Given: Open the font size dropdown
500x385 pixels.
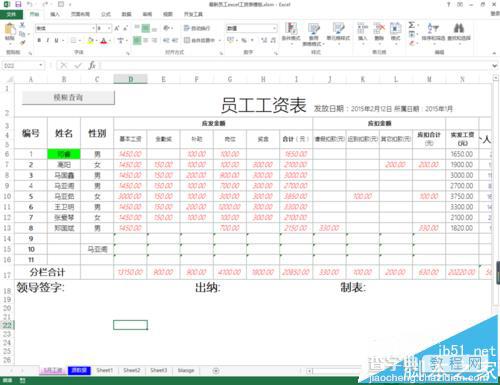Looking at the screenshot, I should [x=109, y=28].
